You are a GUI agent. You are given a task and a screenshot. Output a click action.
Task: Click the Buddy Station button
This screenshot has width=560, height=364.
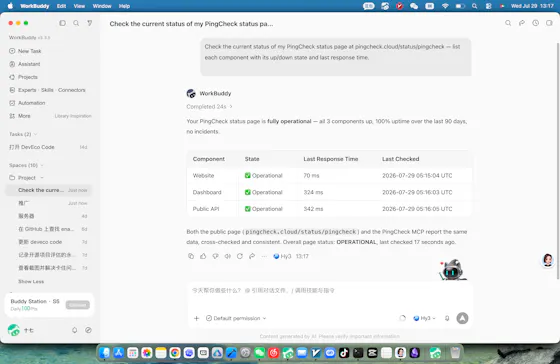coord(78,305)
